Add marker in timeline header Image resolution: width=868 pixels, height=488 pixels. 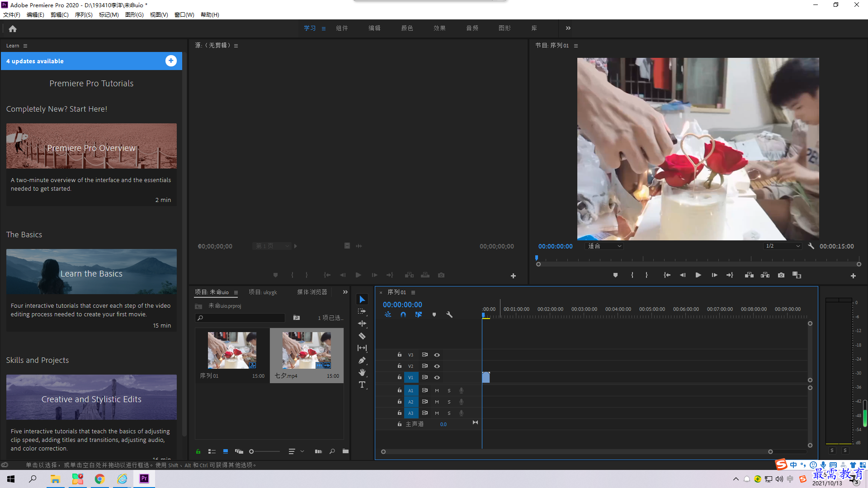coord(434,314)
